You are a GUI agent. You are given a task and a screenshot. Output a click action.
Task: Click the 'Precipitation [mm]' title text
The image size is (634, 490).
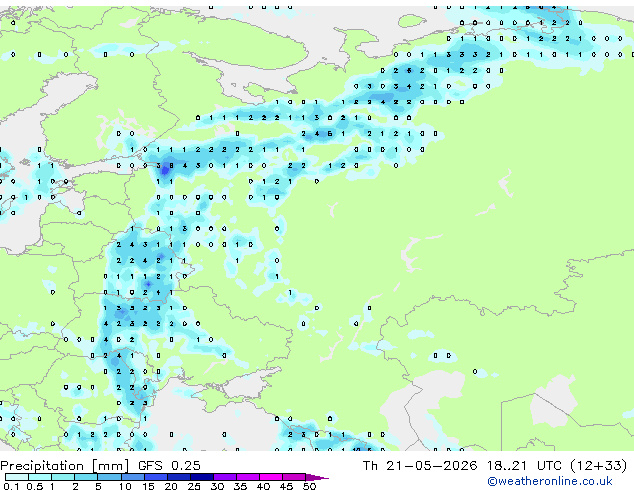click(65, 466)
